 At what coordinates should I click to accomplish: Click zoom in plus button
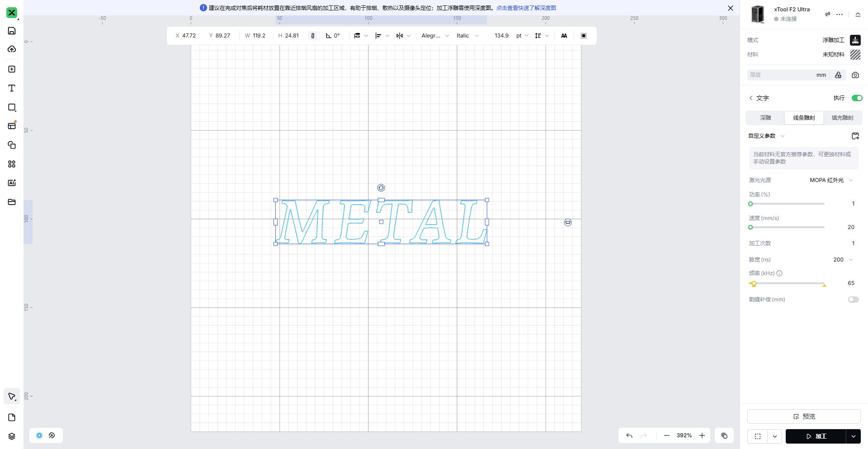click(702, 435)
